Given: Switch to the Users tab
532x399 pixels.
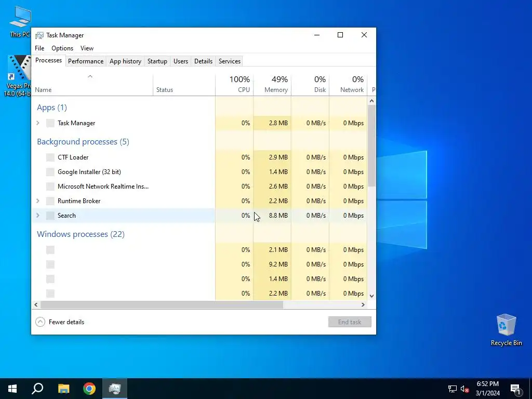Looking at the screenshot, I should 180,61.
